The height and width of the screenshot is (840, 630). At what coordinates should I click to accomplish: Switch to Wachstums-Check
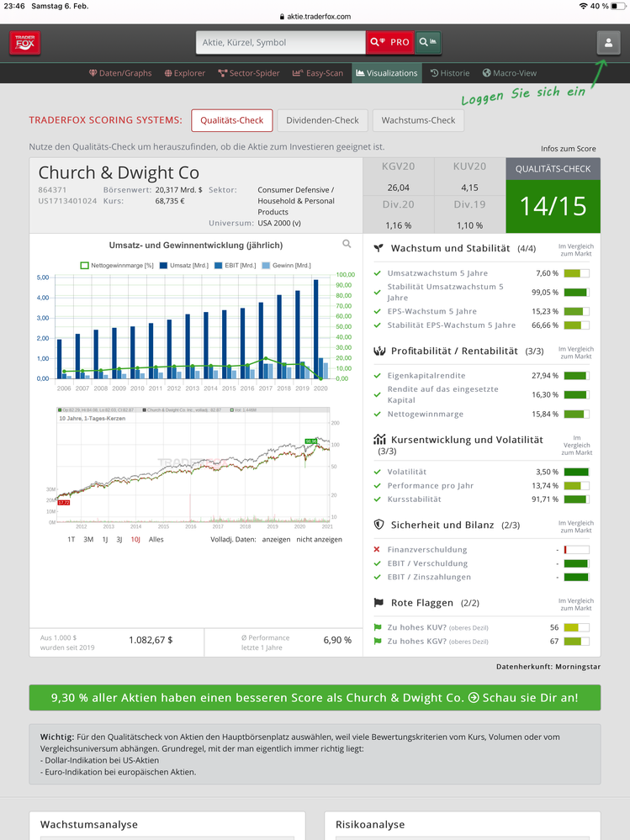[x=418, y=120]
